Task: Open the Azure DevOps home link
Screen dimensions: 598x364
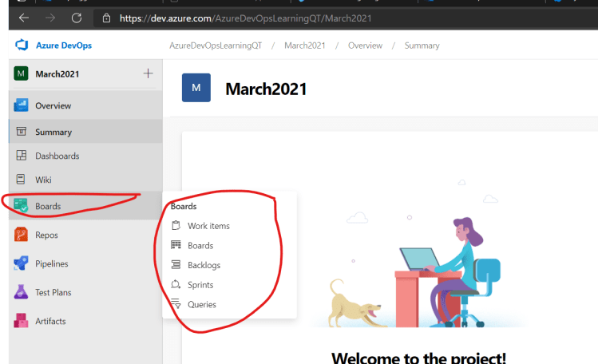Action: pos(64,45)
